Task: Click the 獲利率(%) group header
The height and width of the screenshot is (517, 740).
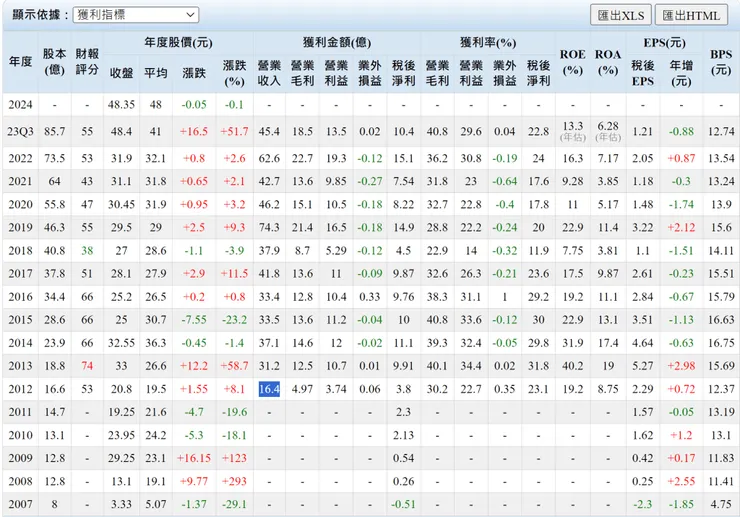Action: pyautogui.click(x=488, y=43)
